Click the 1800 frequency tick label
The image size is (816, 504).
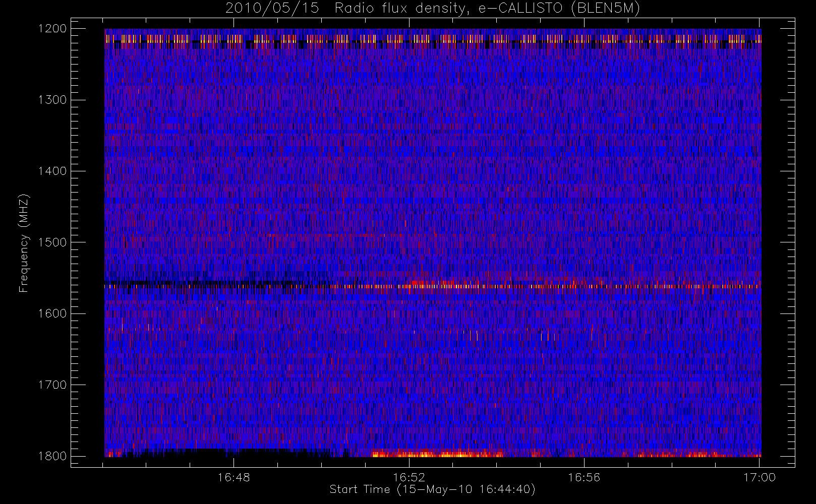[x=52, y=456]
